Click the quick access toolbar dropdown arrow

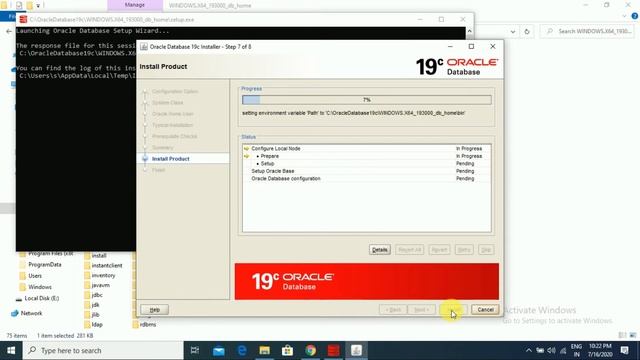[x=38, y=5]
